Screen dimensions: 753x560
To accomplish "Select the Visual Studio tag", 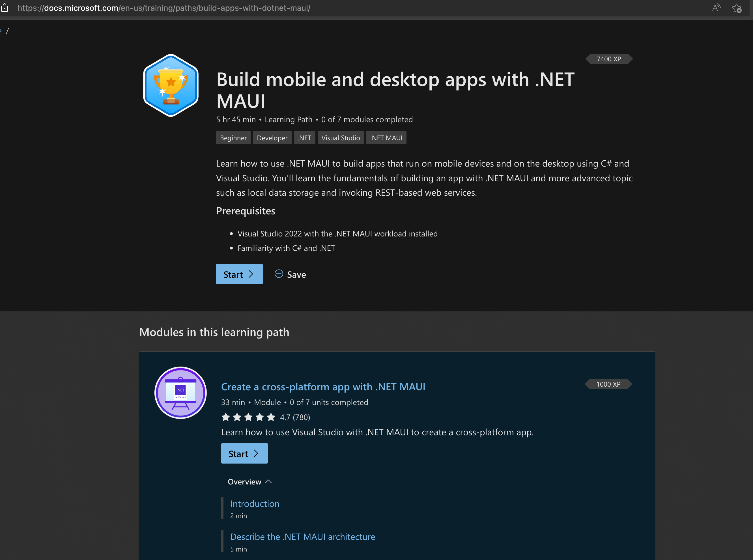I will pyautogui.click(x=341, y=138).
